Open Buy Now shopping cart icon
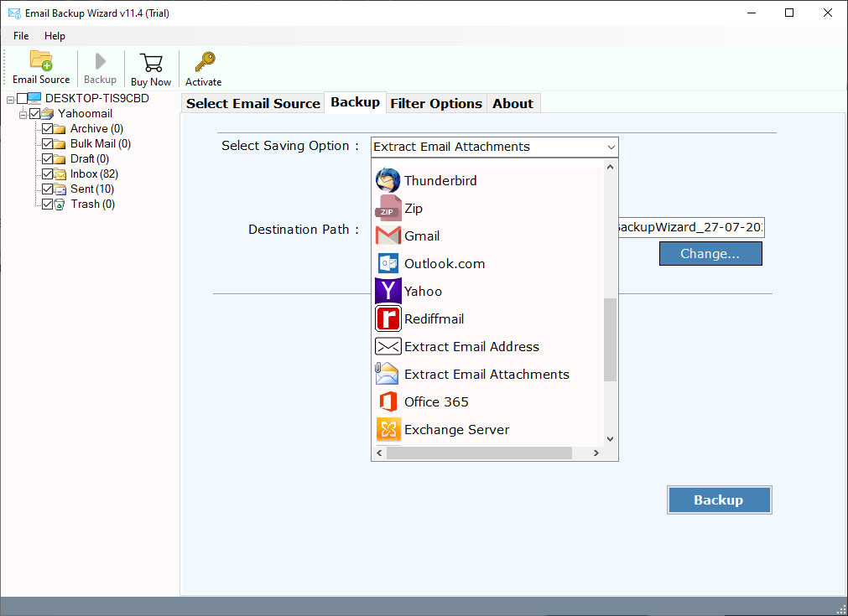This screenshot has height=616, width=848. click(151, 63)
